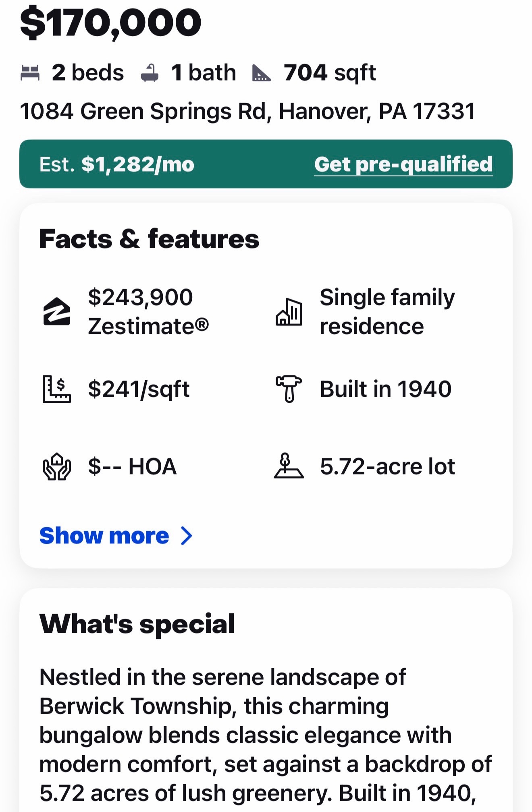Tap the square footage ruler icon
Image resolution: width=532 pixels, height=812 pixels.
(x=262, y=73)
